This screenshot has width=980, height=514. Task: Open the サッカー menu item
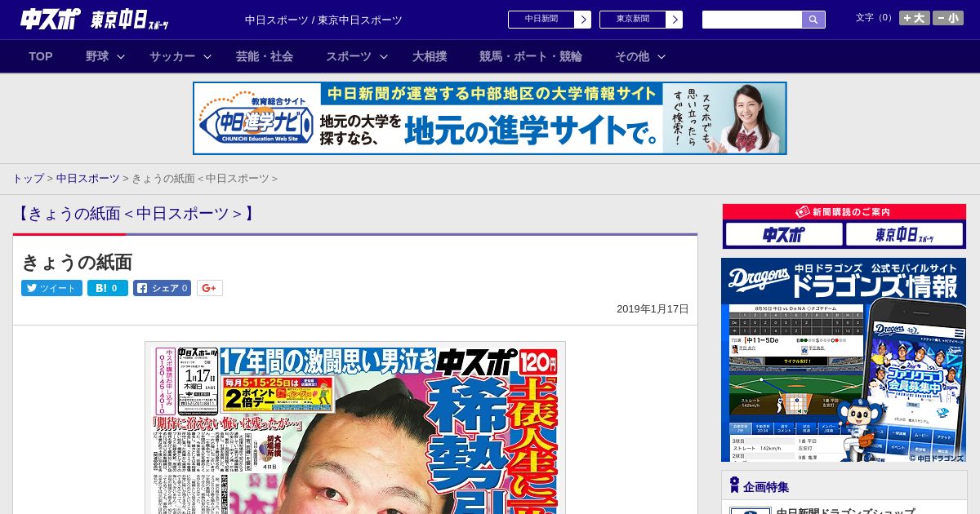[x=172, y=56]
